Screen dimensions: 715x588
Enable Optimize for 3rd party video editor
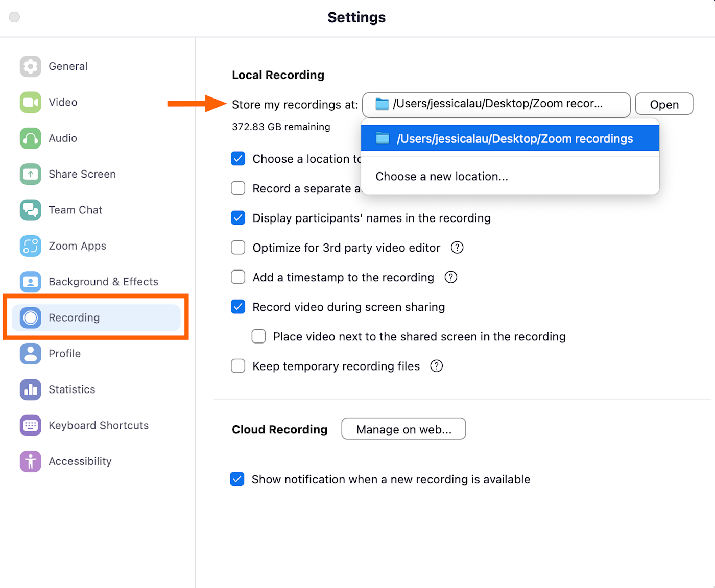pyautogui.click(x=238, y=248)
